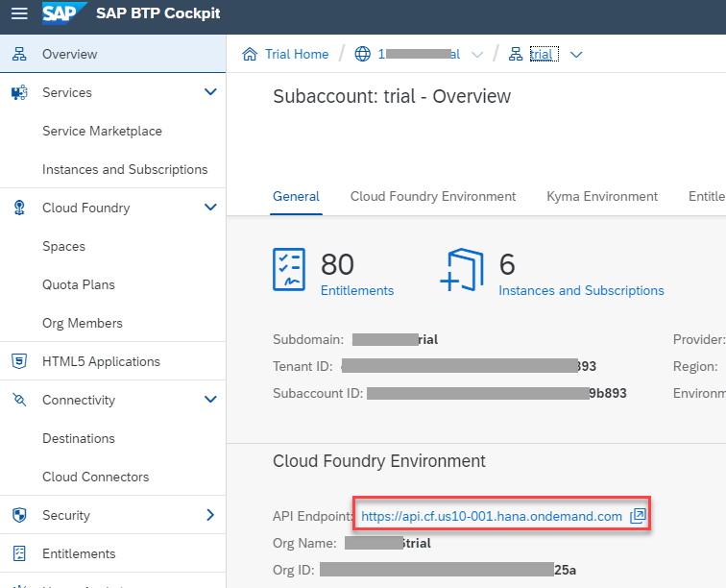Viewport: 726px width, 588px height.
Task: Open Entitlements in the sidebar
Action: pos(112,553)
